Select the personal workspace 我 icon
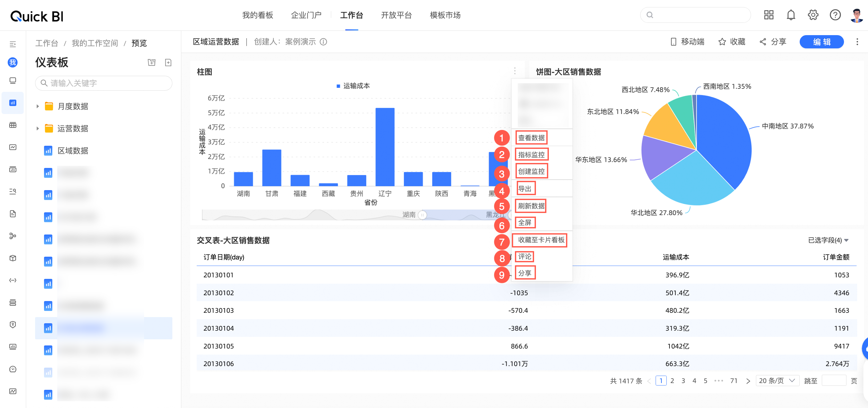Viewport: 868px width, 408px height. [x=13, y=63]
